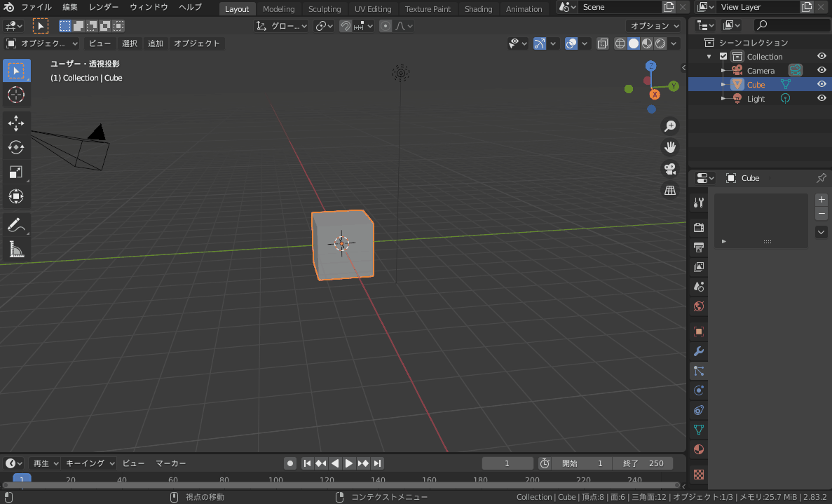Hide the Cube in the outliner
Viewport: 832px width, 504px height.
tap(821, 85)
